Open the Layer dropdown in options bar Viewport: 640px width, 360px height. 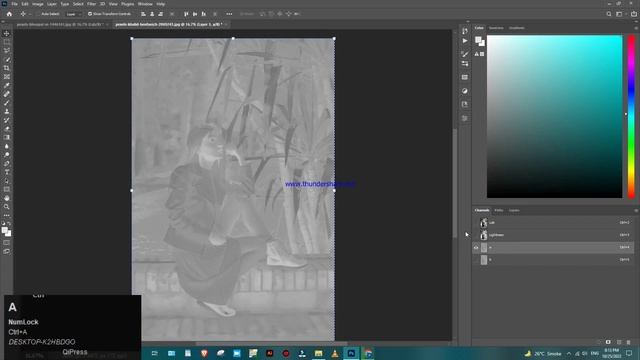pyautogui.click(x=73, y=14)
